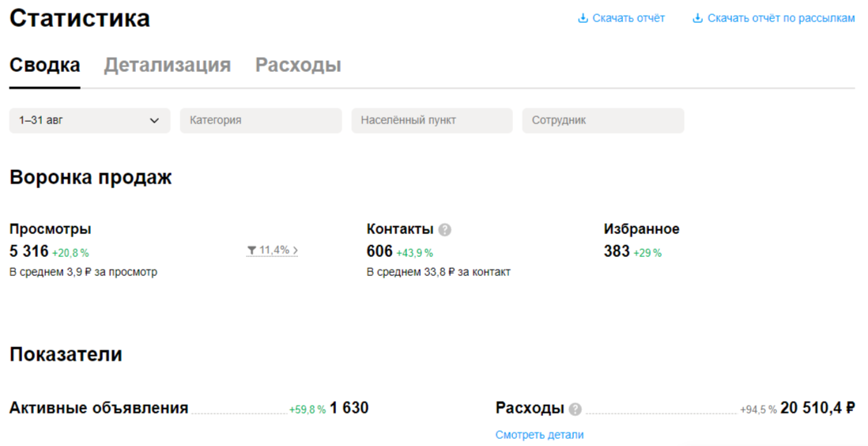
Task: Click the Избранное count 383
Action: [x=617, y=251]
